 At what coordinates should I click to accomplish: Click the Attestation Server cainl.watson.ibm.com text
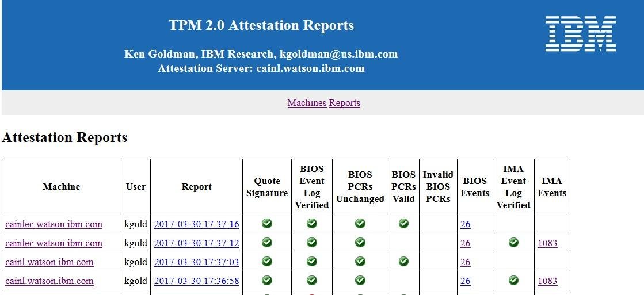point(261,68)
